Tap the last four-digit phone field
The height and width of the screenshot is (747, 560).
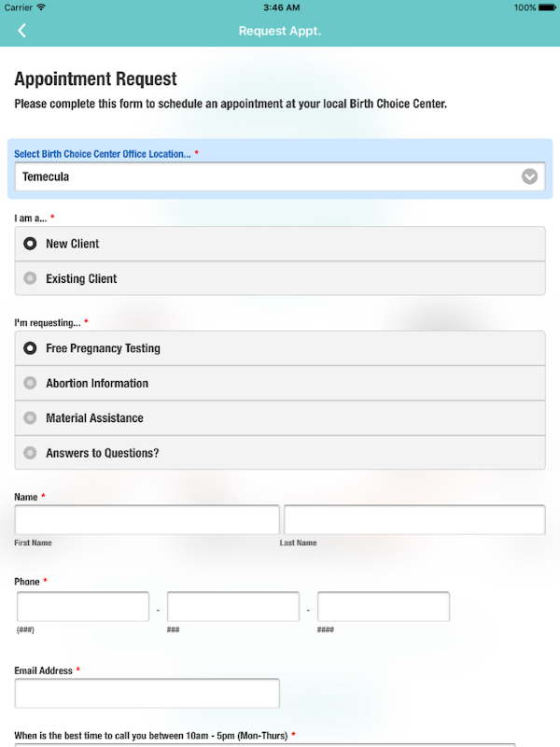384,607
